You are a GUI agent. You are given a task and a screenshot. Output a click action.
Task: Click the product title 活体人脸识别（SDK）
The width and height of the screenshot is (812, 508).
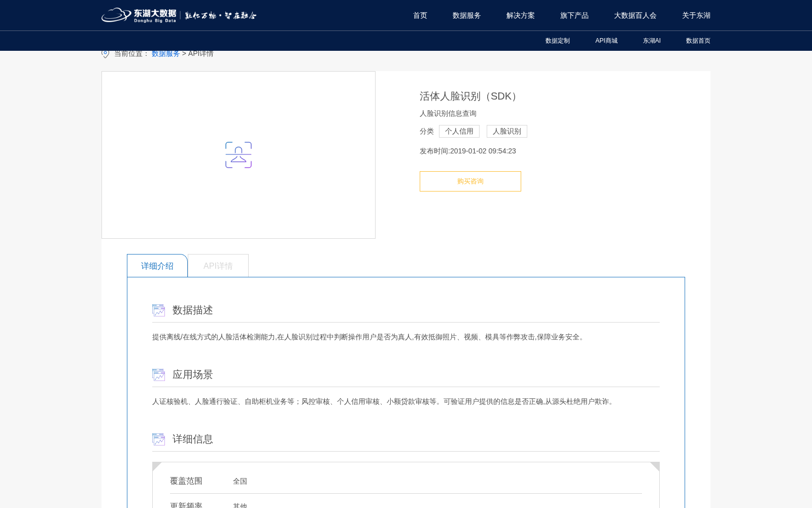point(470,96)
